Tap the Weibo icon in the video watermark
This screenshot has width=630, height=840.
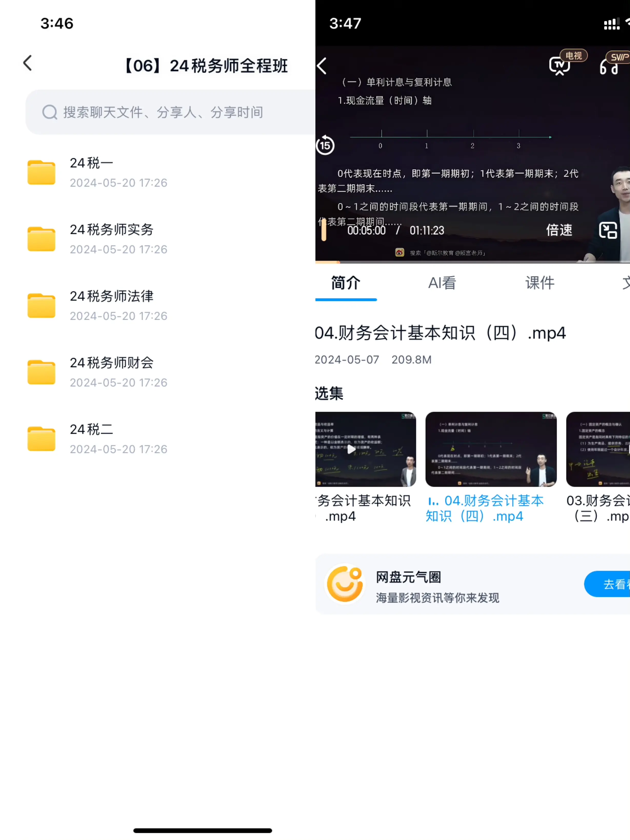[x=399, y=253]
